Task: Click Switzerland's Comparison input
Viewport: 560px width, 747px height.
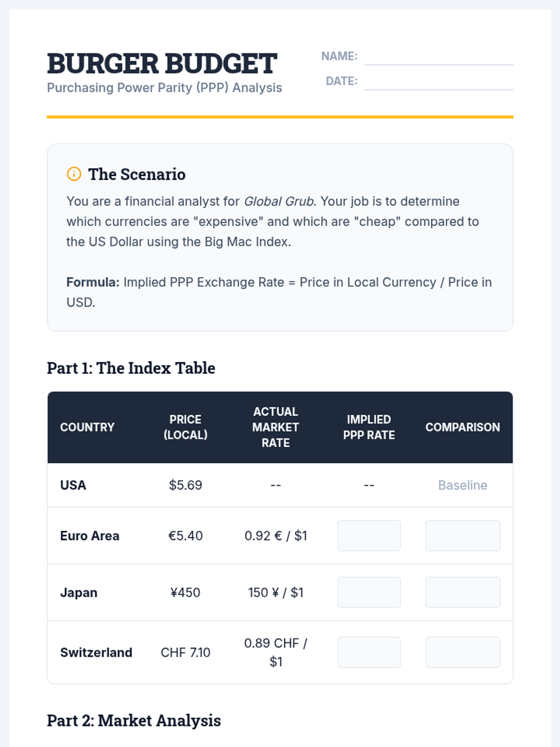Action: click(x=462, y=652)
